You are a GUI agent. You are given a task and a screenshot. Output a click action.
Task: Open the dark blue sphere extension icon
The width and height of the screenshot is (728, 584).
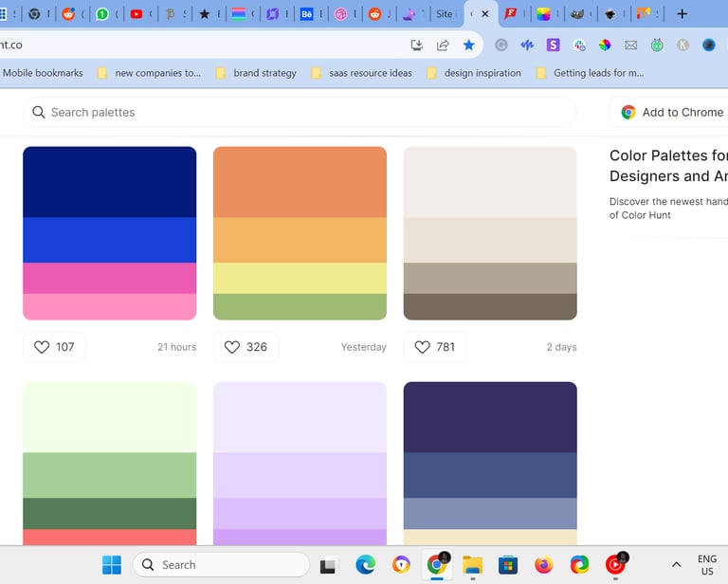pos(708,45)
